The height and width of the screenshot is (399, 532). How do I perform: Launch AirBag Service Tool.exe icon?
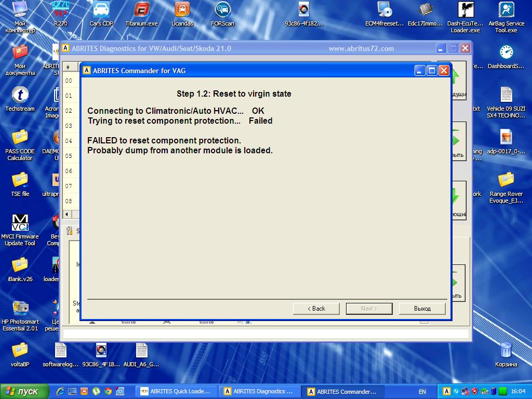tap(506, 17)
